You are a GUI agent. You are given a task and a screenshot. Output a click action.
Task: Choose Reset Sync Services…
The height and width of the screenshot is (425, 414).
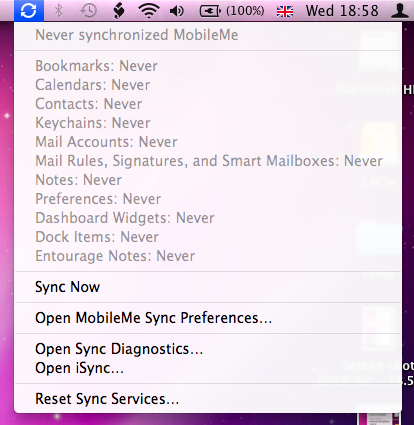(x=208, y=399)
